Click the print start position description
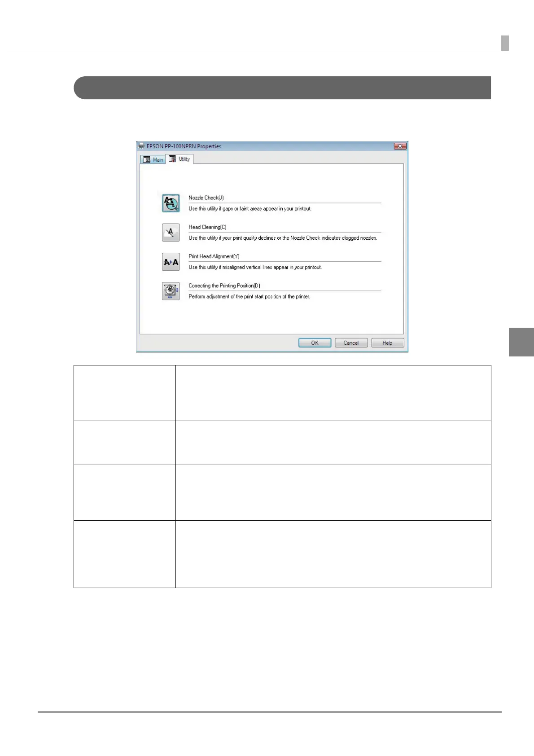Screen dimensions: 534x756 tap(249, 296)
